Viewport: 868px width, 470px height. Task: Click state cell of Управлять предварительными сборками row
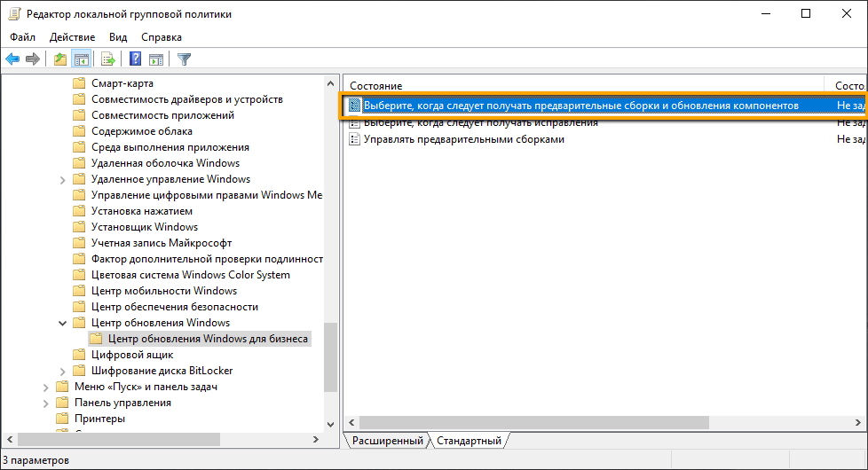pos(851,139)
